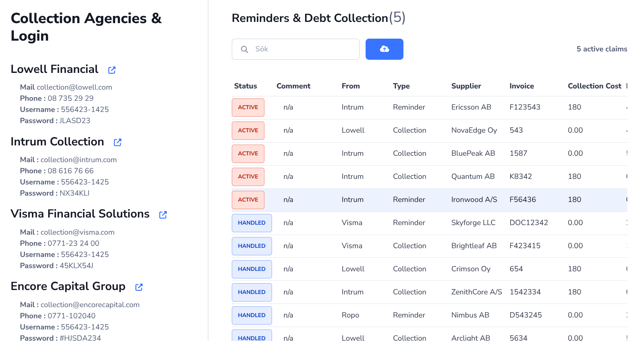Image resolution: width=644 pixels, height=341 pixels.
Task: Sort by the Status column header
Action: point(245,86)
